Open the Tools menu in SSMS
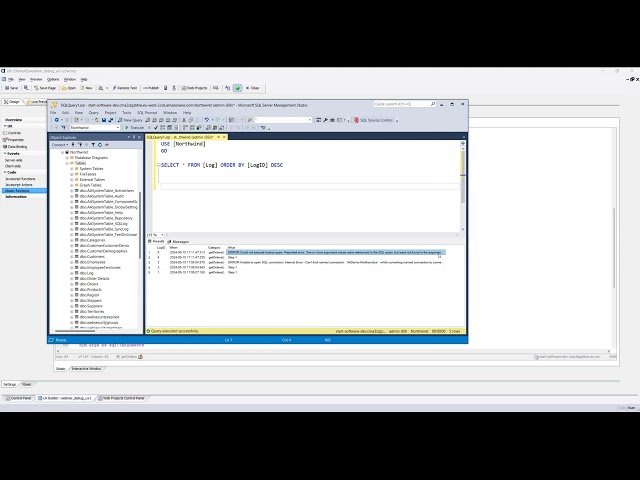The image size is (640, 480). click(127, 113)
